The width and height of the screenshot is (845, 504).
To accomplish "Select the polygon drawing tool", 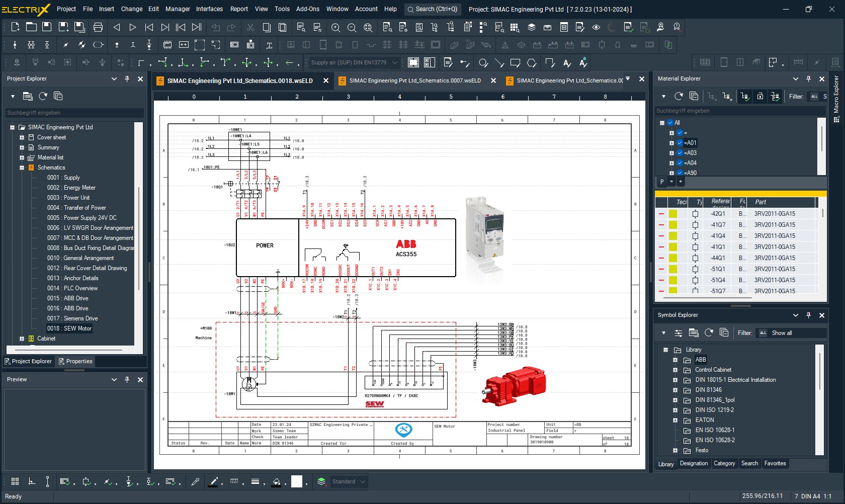I will click(532, 63).
